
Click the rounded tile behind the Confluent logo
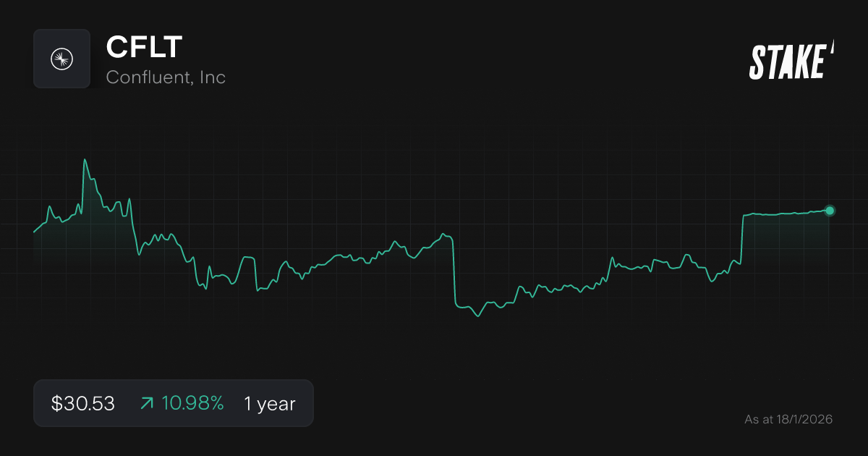[x=41, y=38]
